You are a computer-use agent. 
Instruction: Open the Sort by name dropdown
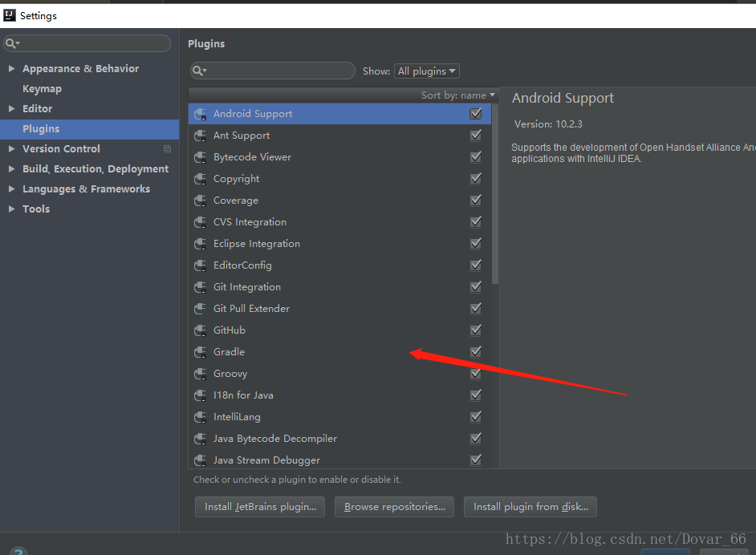[x=458, y=95]
